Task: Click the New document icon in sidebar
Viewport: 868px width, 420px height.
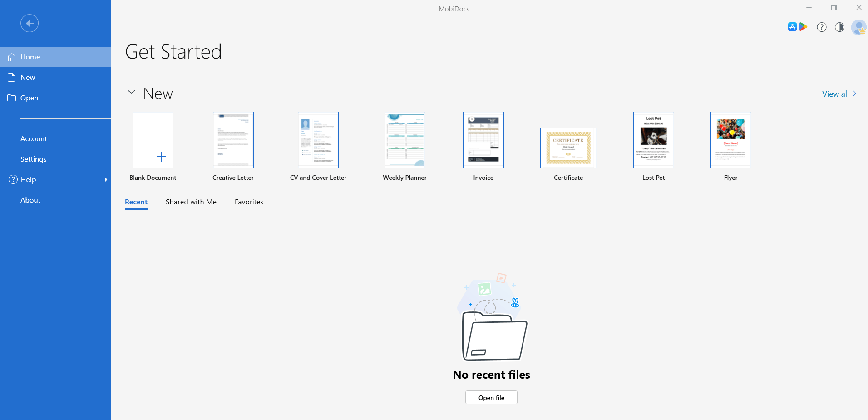Action: click(x=12, y=78)
